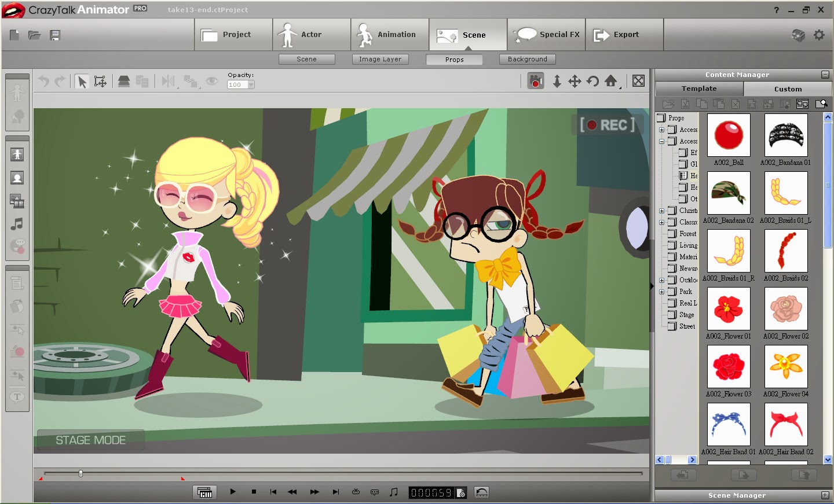Open the preferences gear

(x=819, y=35)
